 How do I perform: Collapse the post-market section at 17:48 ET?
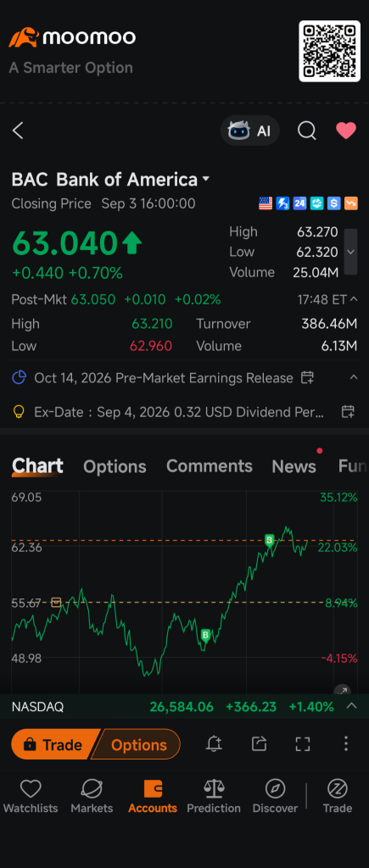click(354, 299)
